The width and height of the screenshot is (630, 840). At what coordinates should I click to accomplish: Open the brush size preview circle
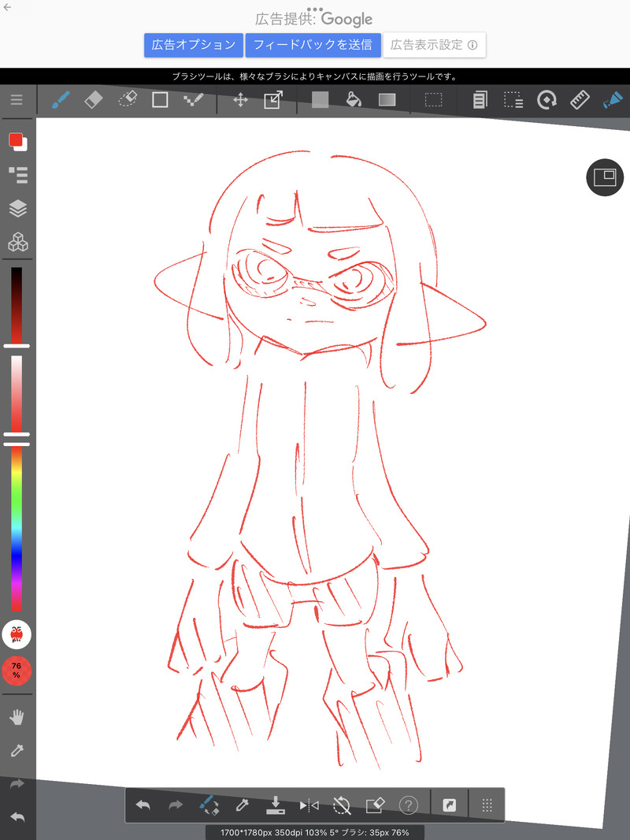(x=17, y=634)
